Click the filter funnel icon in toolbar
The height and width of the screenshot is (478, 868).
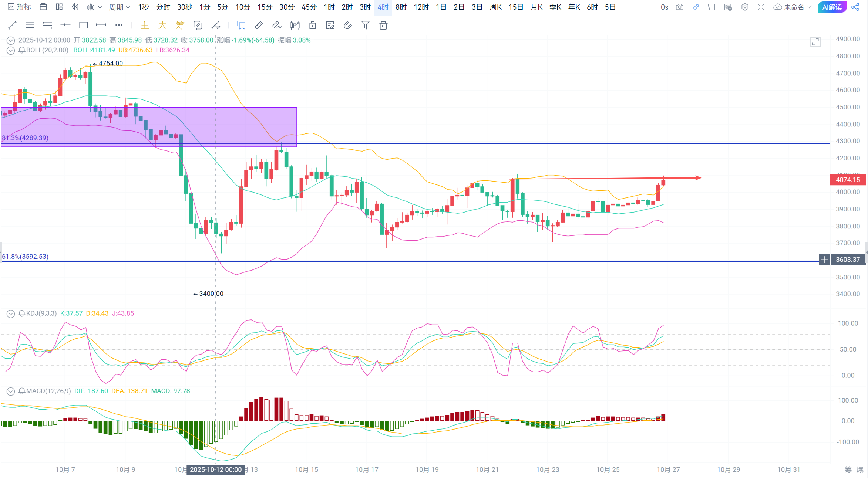point(366,25)
